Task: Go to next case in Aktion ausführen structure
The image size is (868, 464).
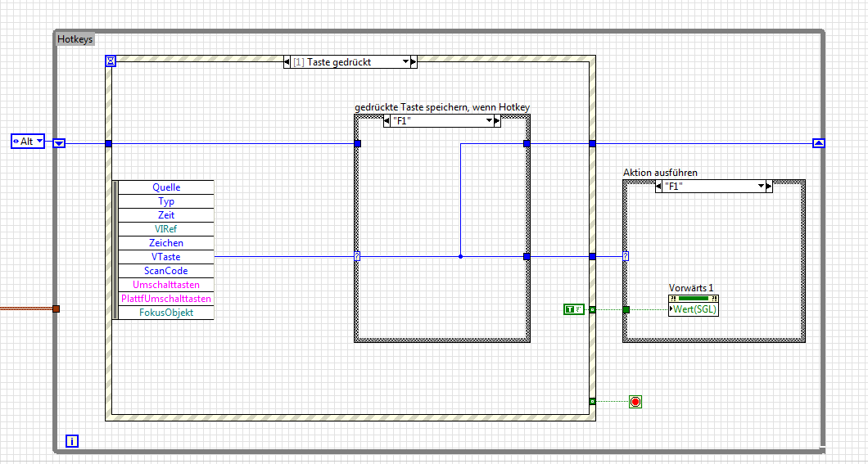Action: click(770, 187)
